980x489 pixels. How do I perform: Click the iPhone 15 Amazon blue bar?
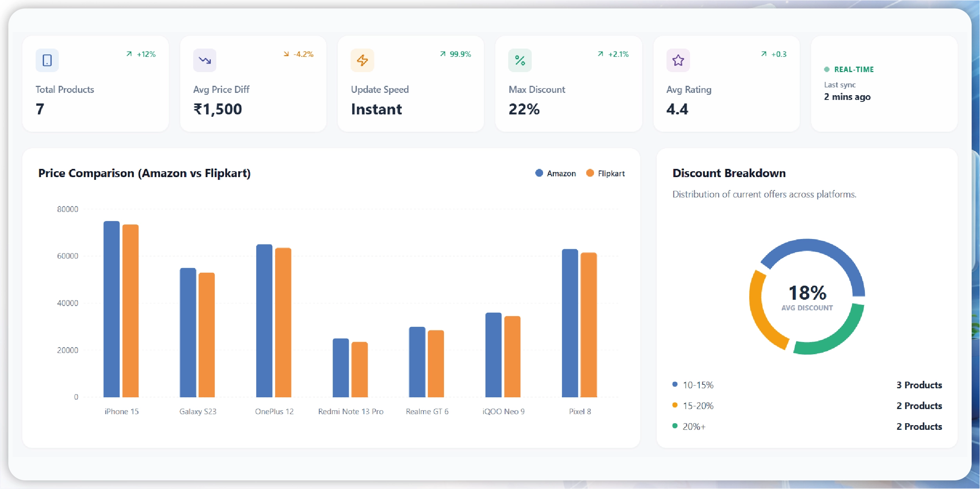pos(111,310)
